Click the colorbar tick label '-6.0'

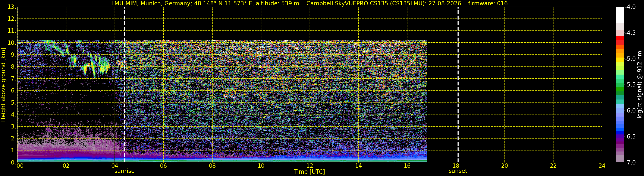click(630, 111)
